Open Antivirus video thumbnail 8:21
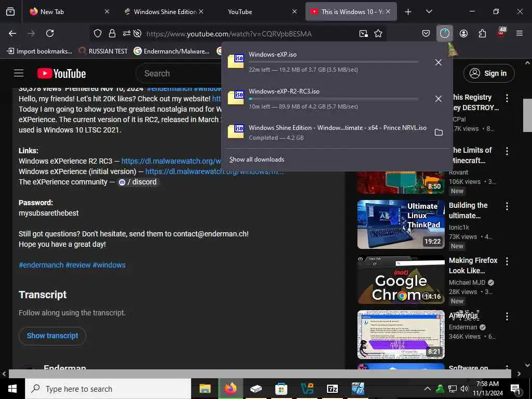 [401, 335]
